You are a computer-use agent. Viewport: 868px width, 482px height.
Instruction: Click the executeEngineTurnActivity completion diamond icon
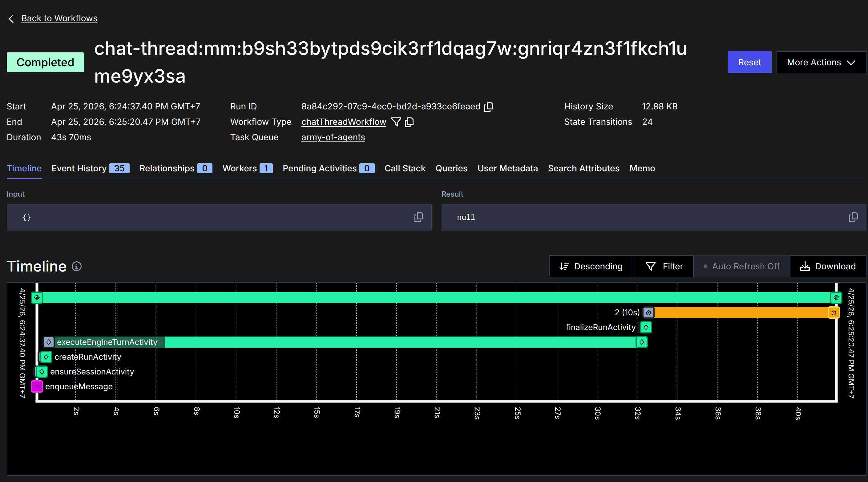(642, 342)
